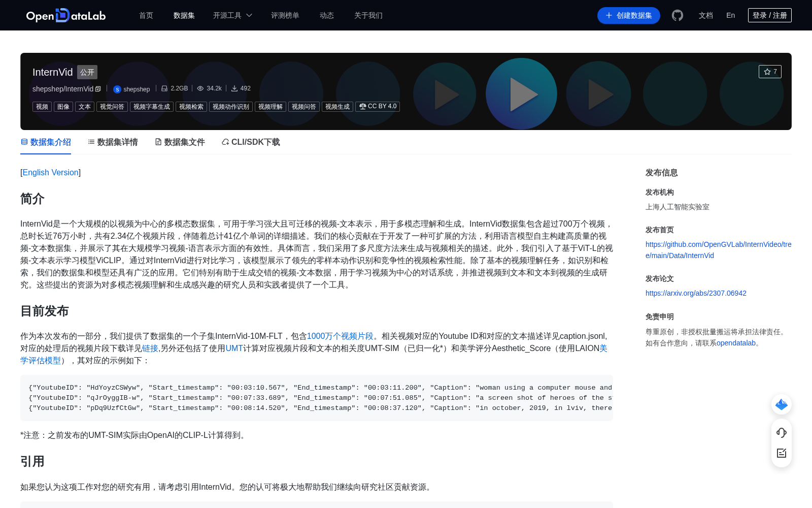Open the GitHub icon link
Image resolution: width=812 pixels, height=508 pixels.
(678, 15)
